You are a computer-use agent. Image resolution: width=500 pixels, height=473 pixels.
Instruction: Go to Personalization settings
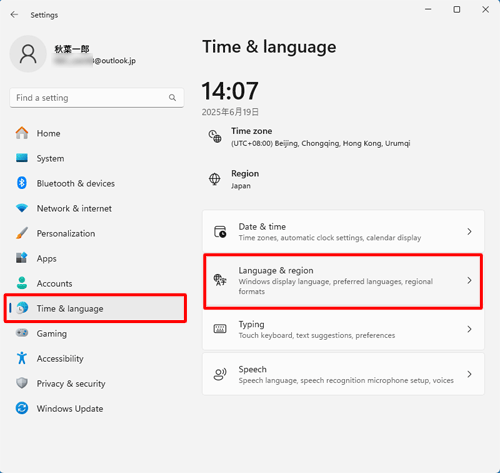[66, 233]
